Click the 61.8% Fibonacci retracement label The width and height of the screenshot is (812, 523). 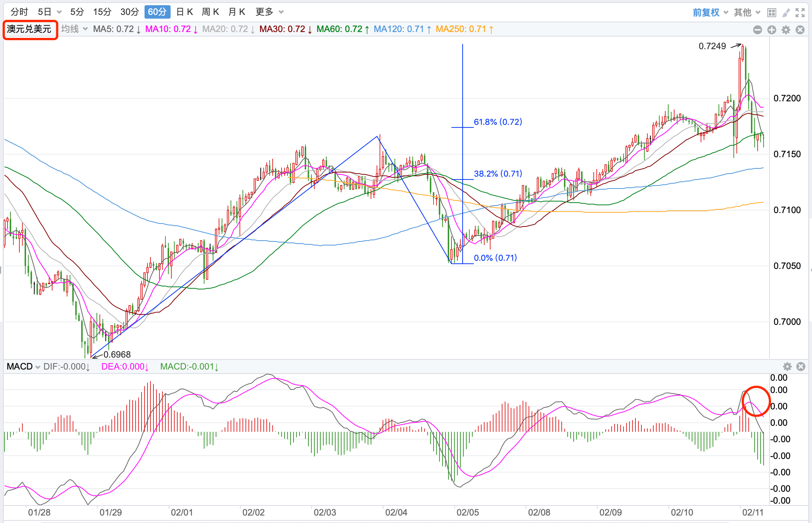click(498, 122)
